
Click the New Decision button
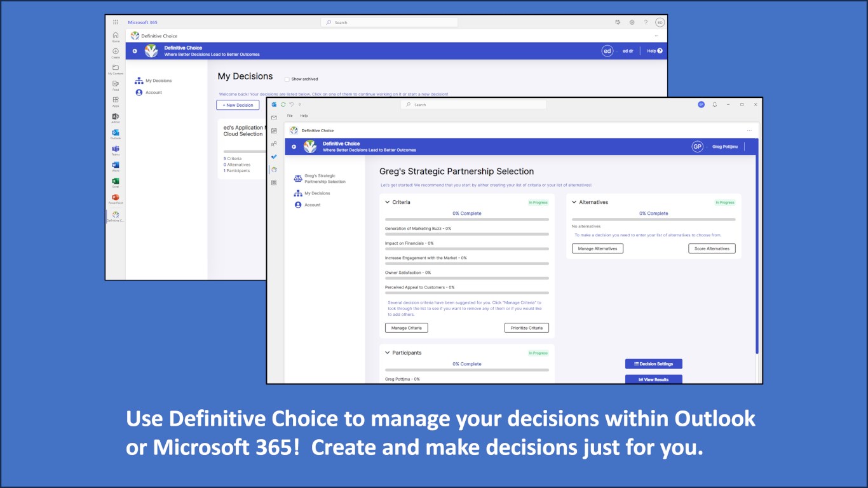(x=238, y=105)
